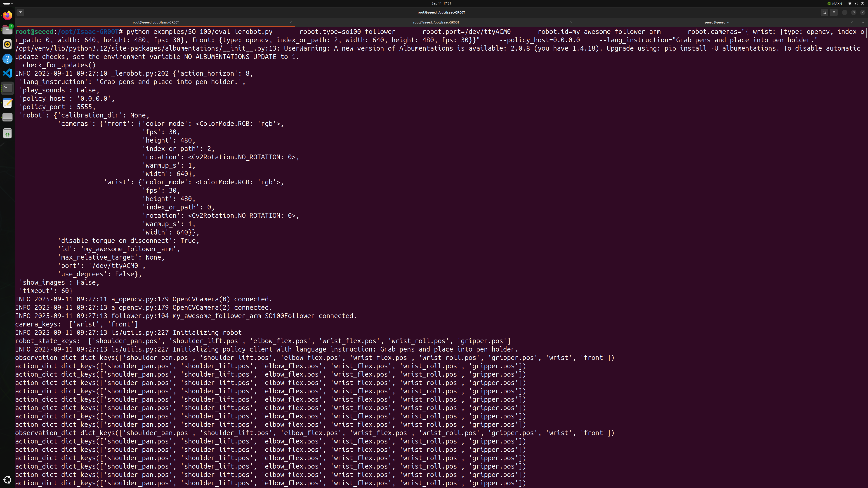
Task: Switch to second root@seeed Isaac-GR00T tab
Action: (436, 22)
